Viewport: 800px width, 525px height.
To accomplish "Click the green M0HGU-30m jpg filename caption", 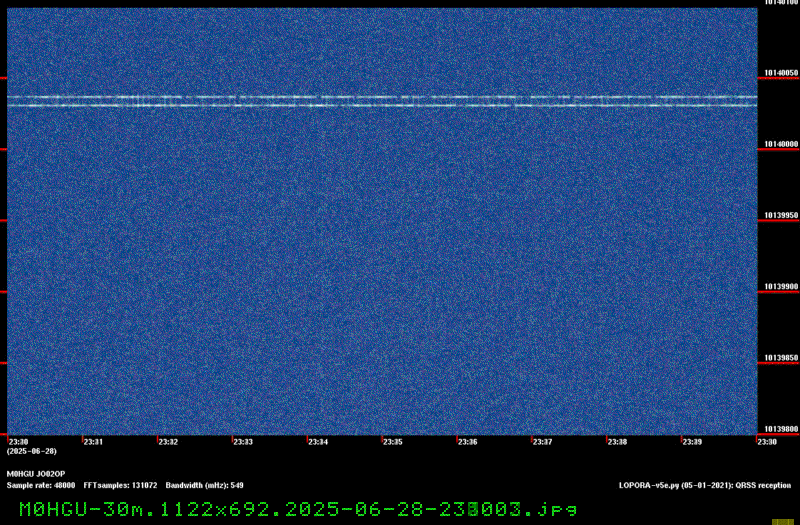I will (x=298, y=509).
